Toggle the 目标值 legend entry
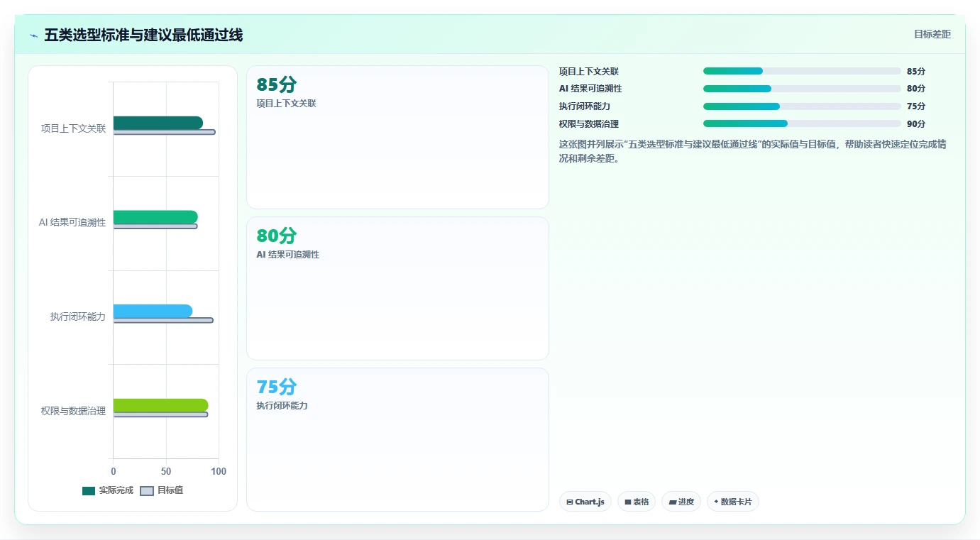Image resolution: width=980 pixels, height=540 pixels. [162, 490]
